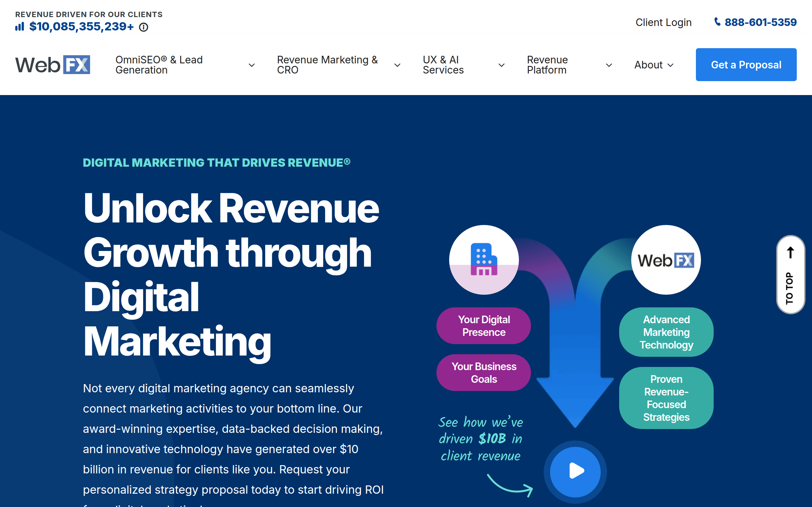Click the building icon circle
The height and width of the screenshot is (507, 812).
click(x=484, y=260)
